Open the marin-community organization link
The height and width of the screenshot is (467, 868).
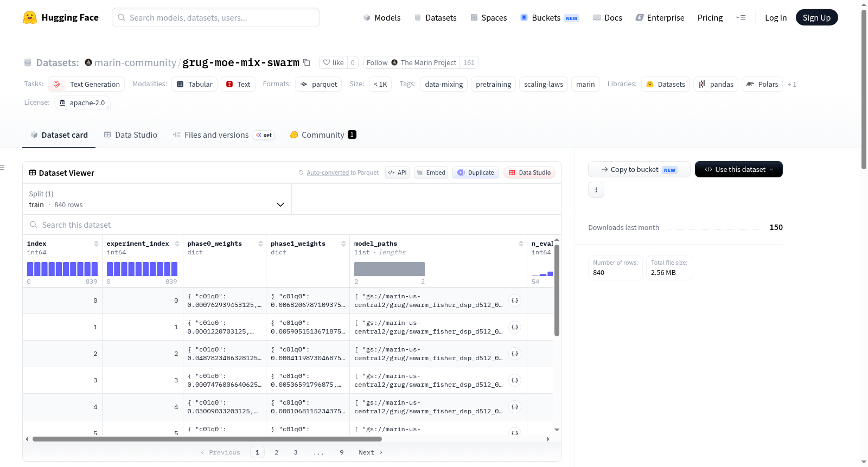tap(135, 62)
